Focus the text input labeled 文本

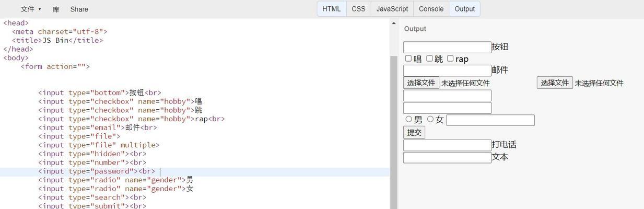(x=447, y=157)
